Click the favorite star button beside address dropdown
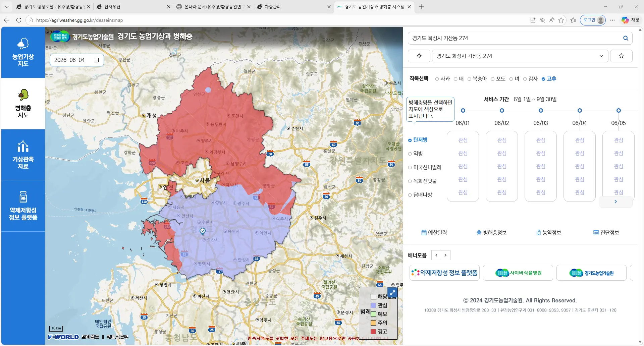 coord(621,56)
